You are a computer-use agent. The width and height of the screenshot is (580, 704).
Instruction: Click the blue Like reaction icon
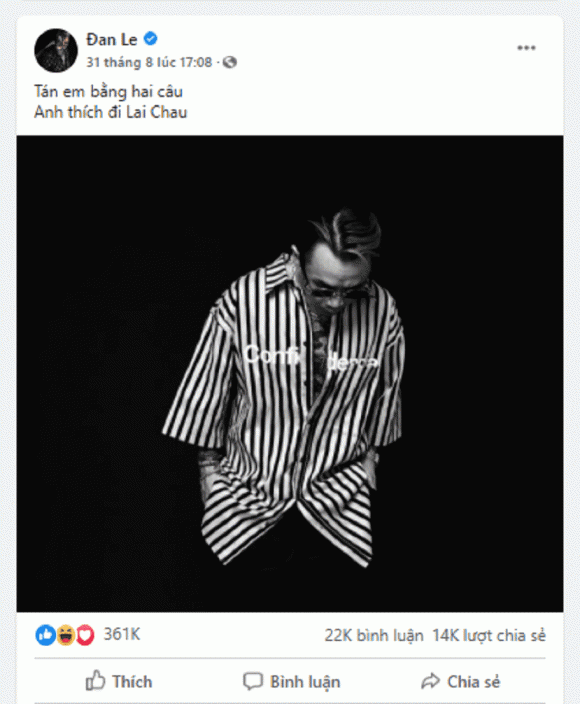pos(45,635)
